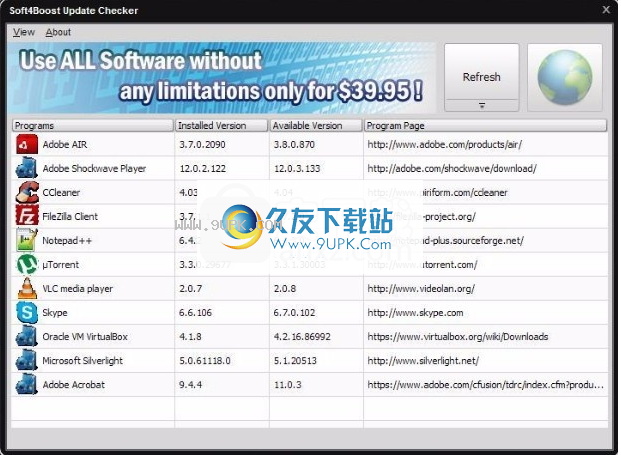This screenshot has height=455, width=621.
Task: Select the µTorrent program name
Action: coord(61,265)
